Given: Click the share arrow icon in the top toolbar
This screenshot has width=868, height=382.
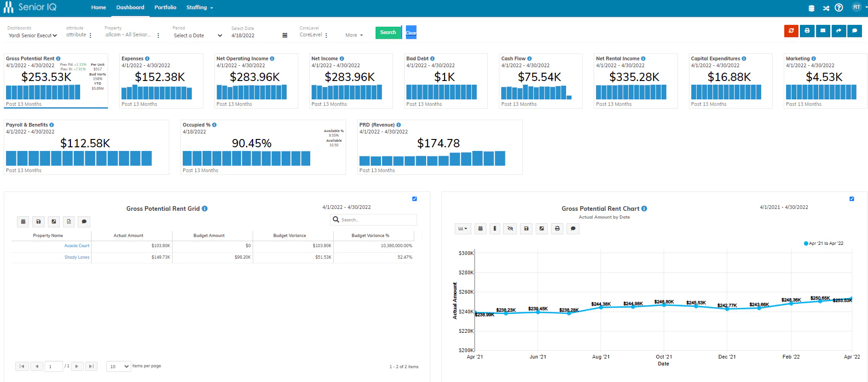Looking at the screenshot, I should click(839, 31).
